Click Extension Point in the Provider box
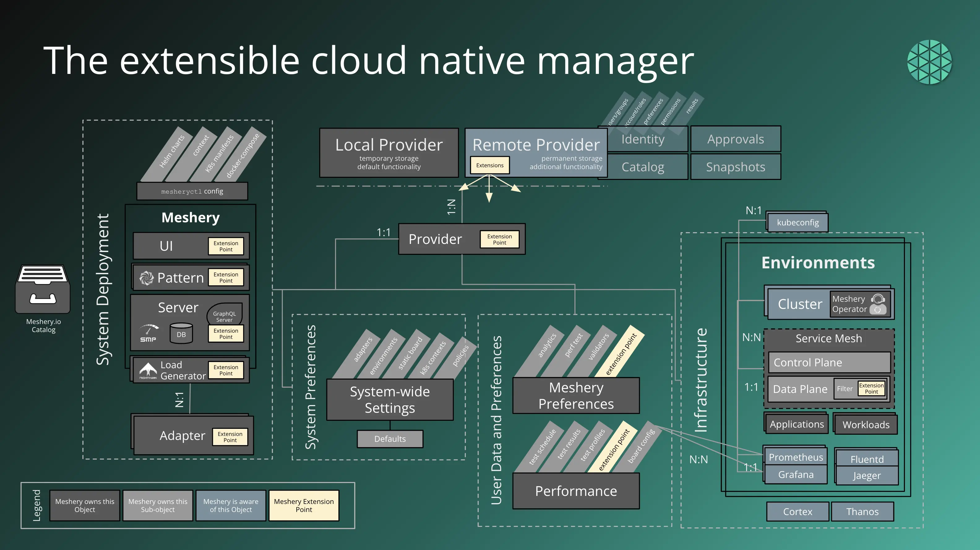980x550 pixels. pos(500,240)
